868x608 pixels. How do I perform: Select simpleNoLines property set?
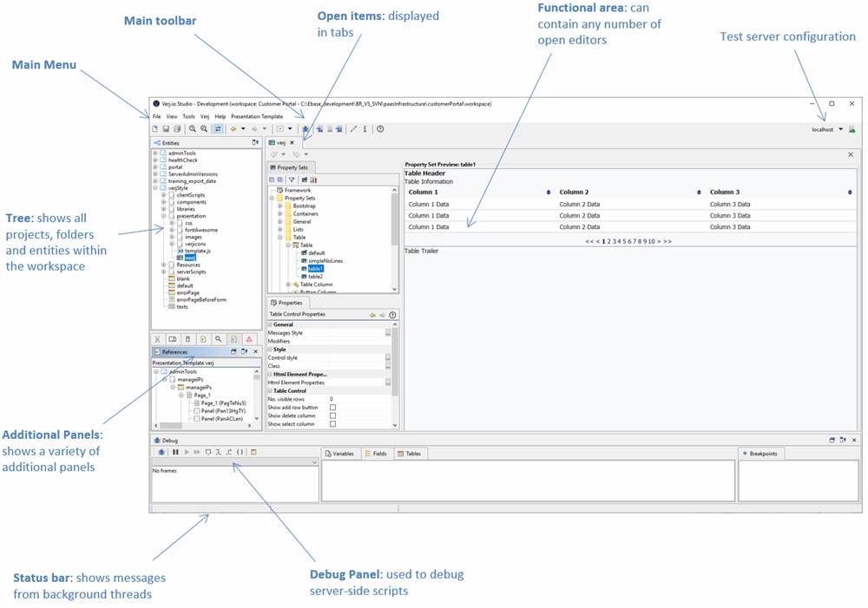[x=325, y=261]
